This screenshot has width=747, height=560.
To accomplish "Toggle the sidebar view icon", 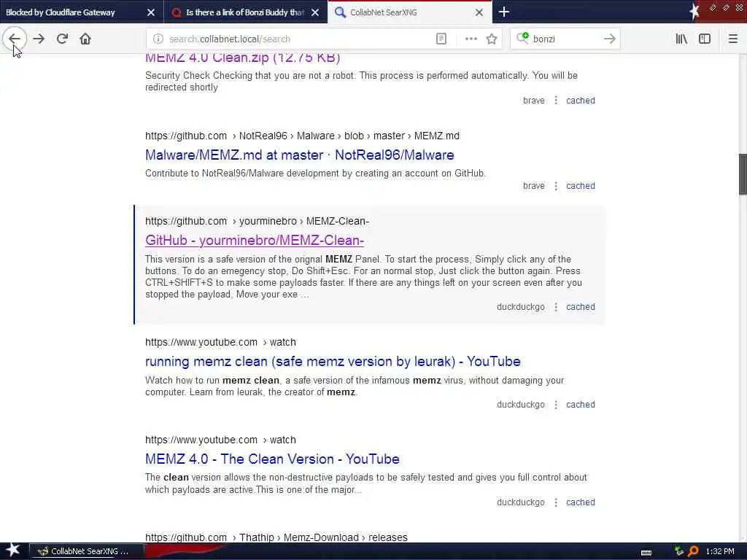I will coord(705,39).
